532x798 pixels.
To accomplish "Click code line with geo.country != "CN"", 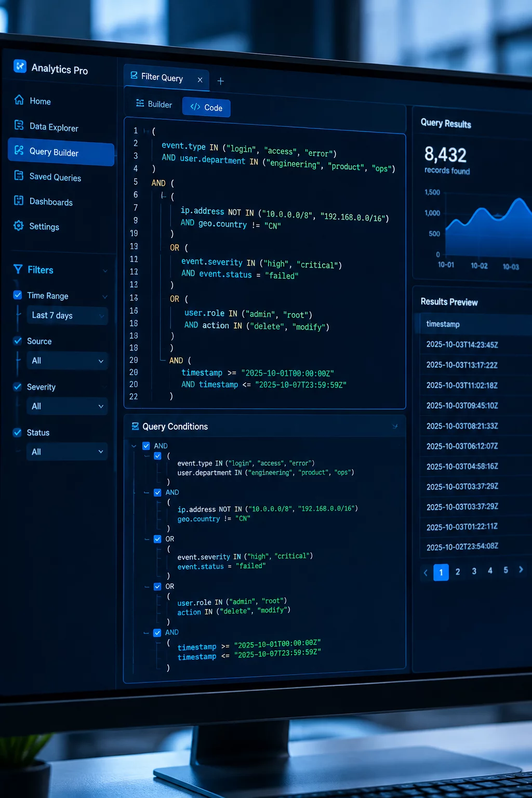I will tap(231, 224).
